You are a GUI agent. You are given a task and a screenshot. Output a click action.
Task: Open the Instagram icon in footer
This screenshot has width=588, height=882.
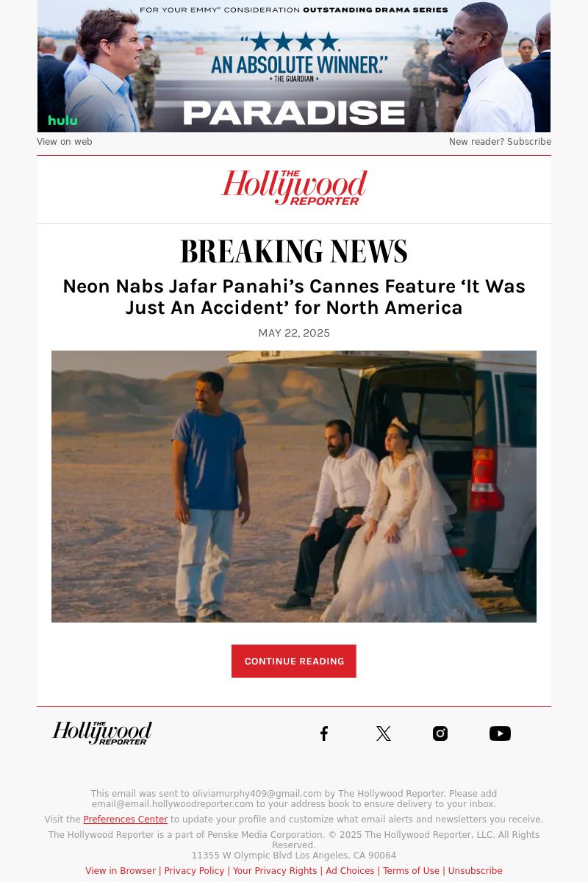440,734
